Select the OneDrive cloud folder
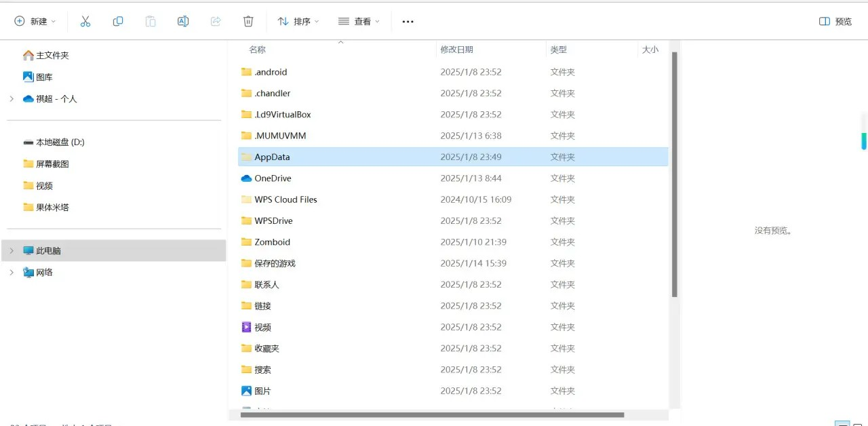Image resolution: width=868 pixels, height=426 pixels. pyautogui.click(x=273, y=178)
